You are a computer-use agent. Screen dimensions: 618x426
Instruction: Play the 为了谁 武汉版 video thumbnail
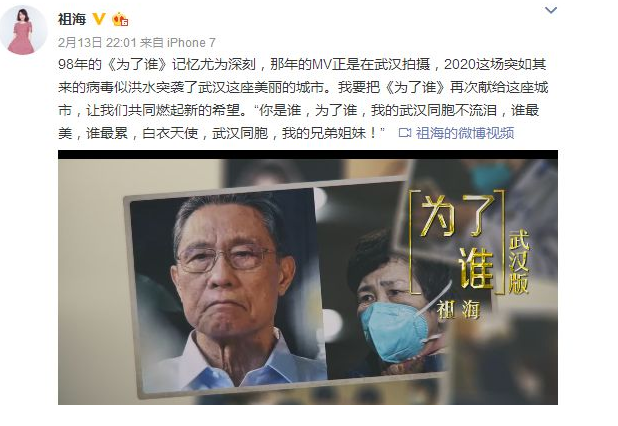coord(308,277)
